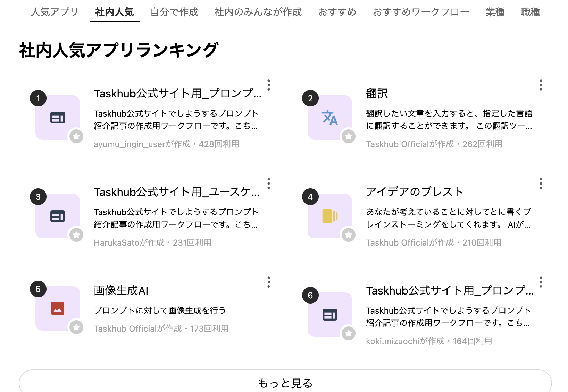The height and width of the screenshot is (392, 568).
Task: Open the Taskhub公式サイト用_ユースケ... app title
Action: click(x=177, y=192)
